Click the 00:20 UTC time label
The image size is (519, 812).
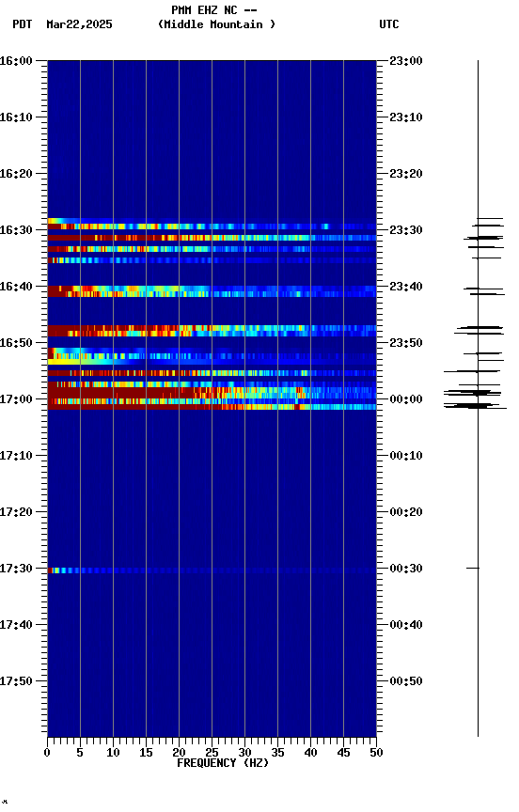[406, 513]
